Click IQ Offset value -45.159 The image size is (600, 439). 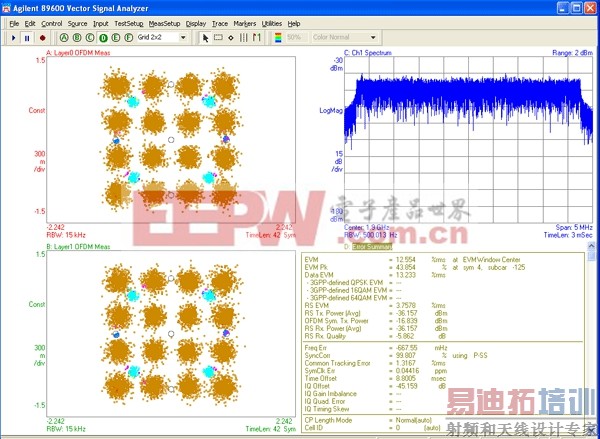coord(404,386)
